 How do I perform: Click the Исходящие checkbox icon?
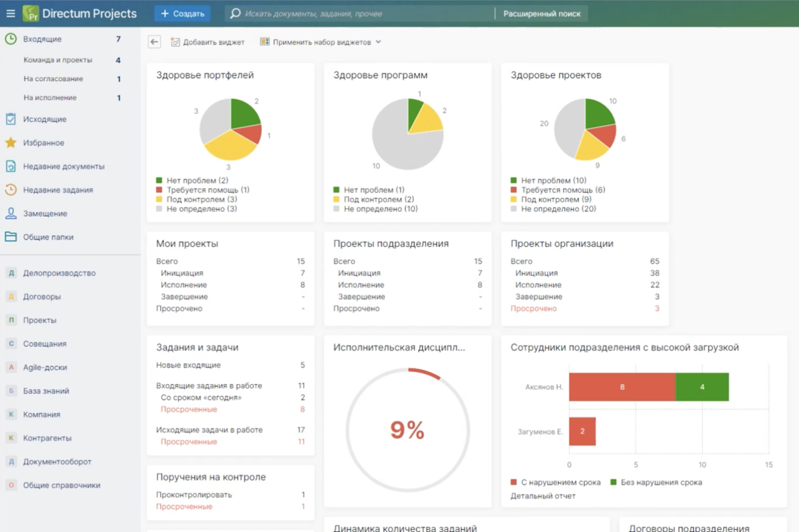point(10,119)
